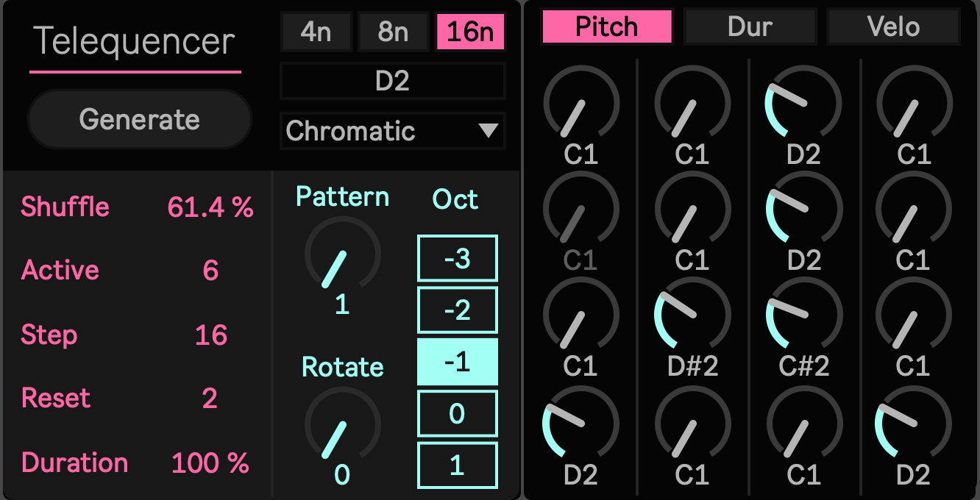Viewport: 980px width, 500px height.
Task: Click the Duration value 100 %
Action: click(210, 463)
